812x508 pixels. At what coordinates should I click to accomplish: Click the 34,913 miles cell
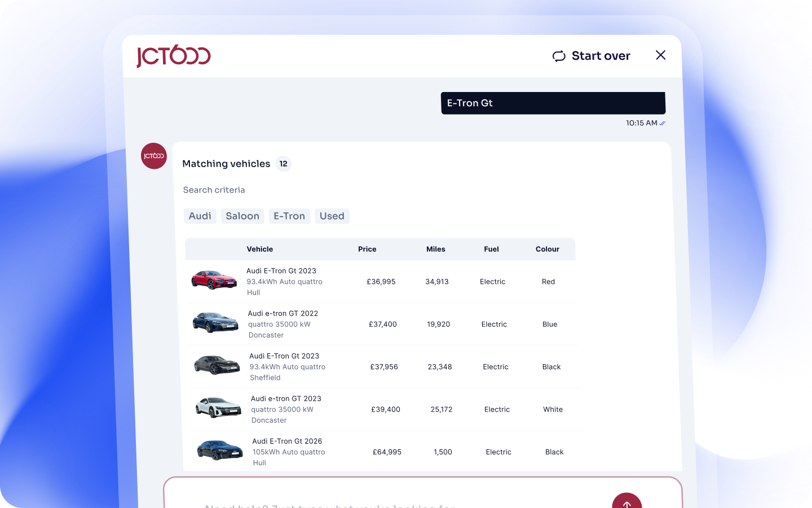point(437,282)
